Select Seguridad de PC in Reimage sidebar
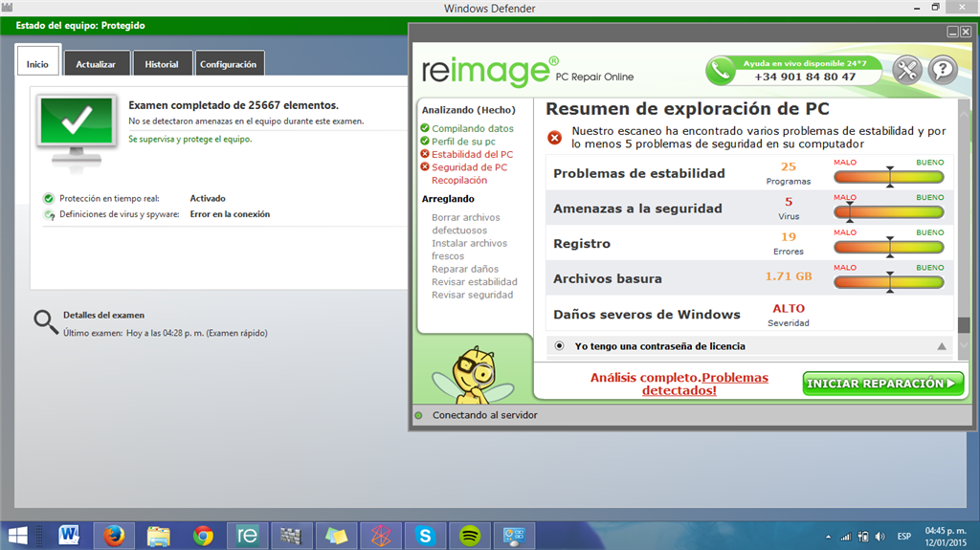Image resolution: width=980 pixels, height=550 pixels. pyautogui.click(x=469, y=166)
